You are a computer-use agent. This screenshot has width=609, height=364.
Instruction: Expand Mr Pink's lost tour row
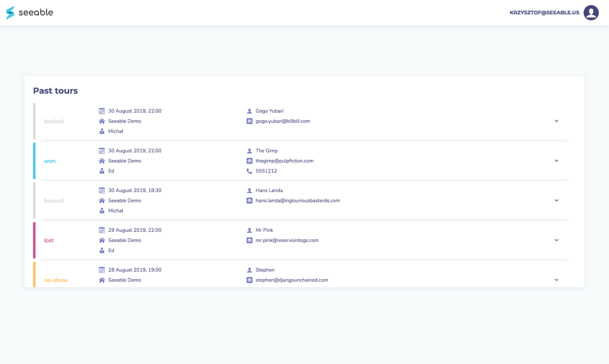pos(556,240)
